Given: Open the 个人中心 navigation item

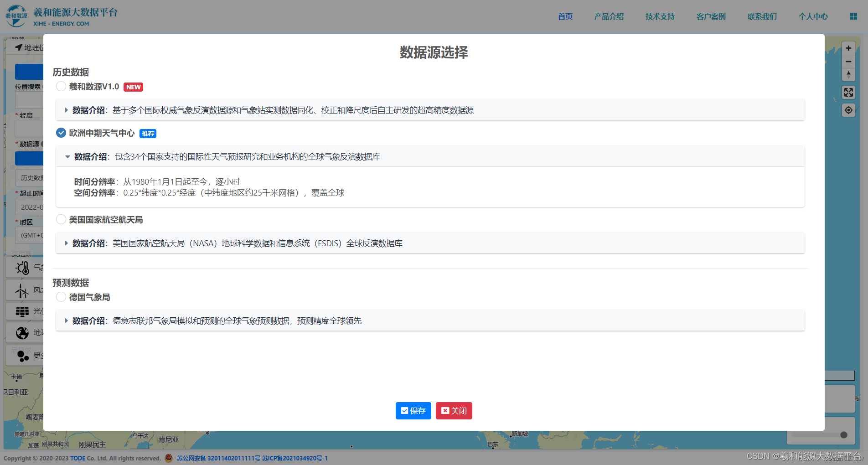Looking at the screenshot, I should point(813,16).
